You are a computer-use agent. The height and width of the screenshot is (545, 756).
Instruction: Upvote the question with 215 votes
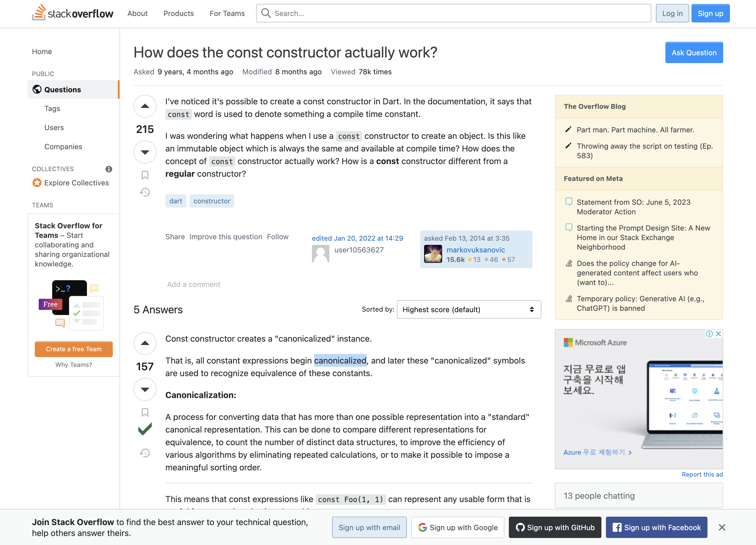pos(145,106)
